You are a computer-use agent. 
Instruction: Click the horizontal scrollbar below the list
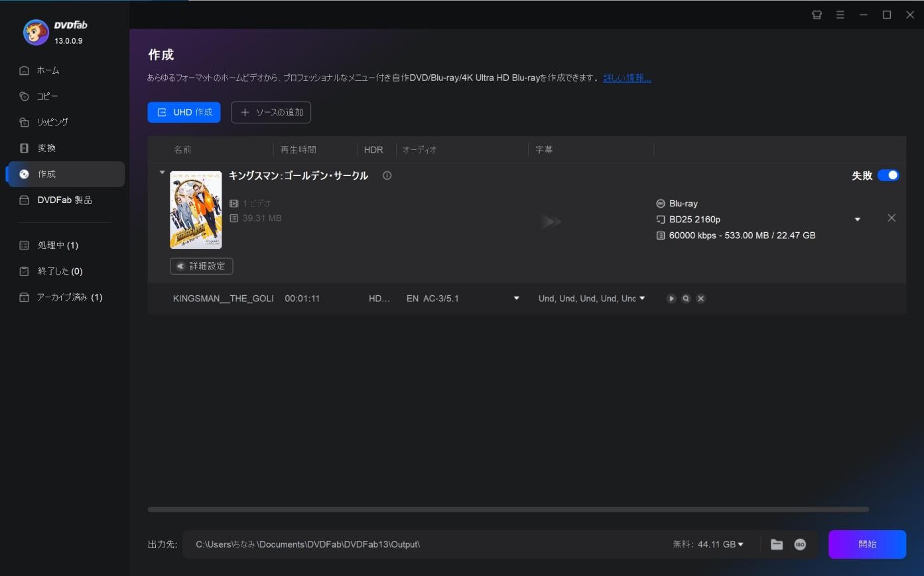point(508,510)
